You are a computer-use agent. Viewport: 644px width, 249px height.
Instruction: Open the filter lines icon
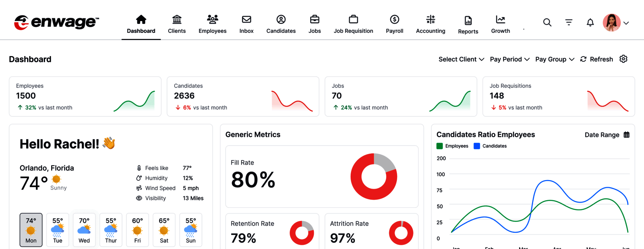(569, 23)
